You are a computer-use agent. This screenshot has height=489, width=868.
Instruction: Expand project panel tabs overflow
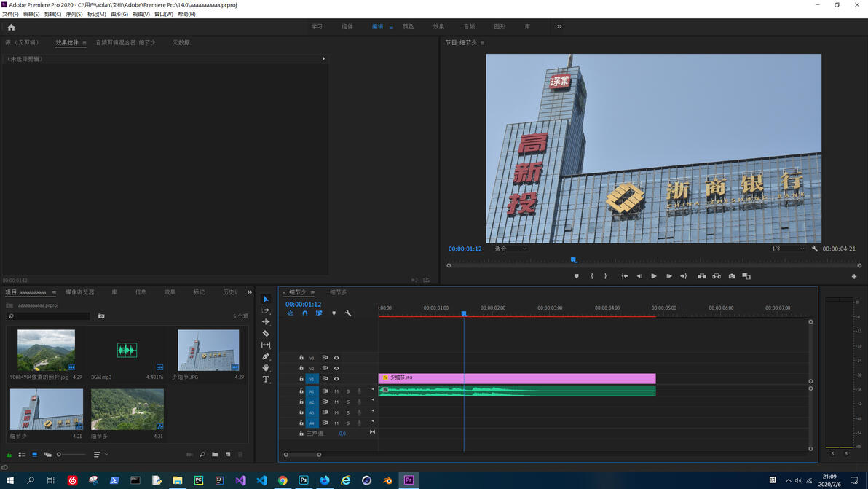(x=250, y=292)
